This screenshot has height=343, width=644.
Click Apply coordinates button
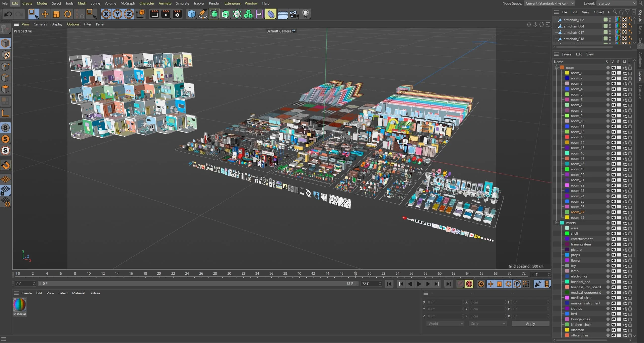(x=530, y=324)
